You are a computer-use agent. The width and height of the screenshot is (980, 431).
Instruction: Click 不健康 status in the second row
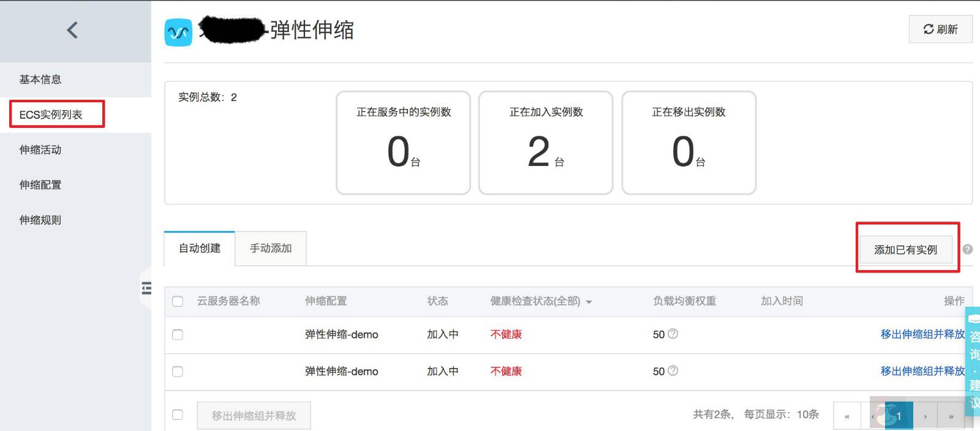(506, 371)
